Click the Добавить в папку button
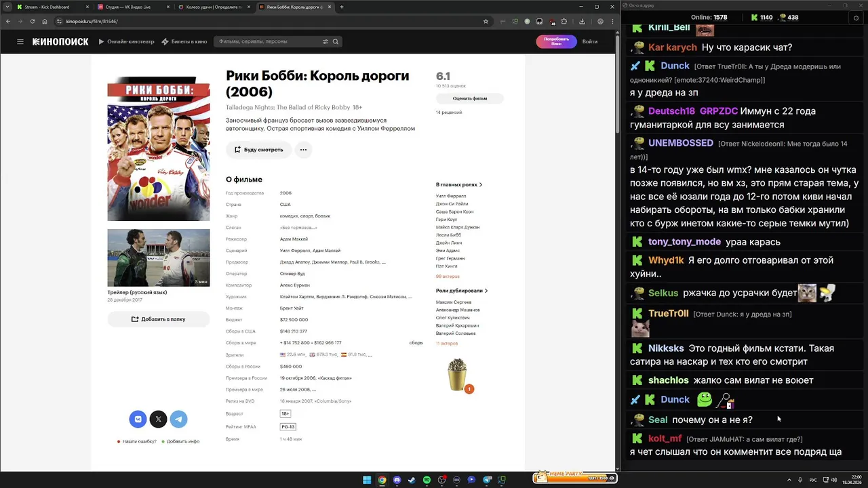The height and width of the screenshot is (488, 868). (159, 319)
